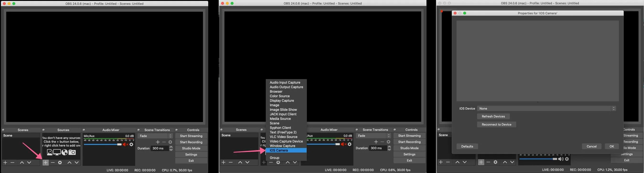Click Start Recording in the middle OBS window
Viewport: 644px width, 173px height.
coord(410,142)
